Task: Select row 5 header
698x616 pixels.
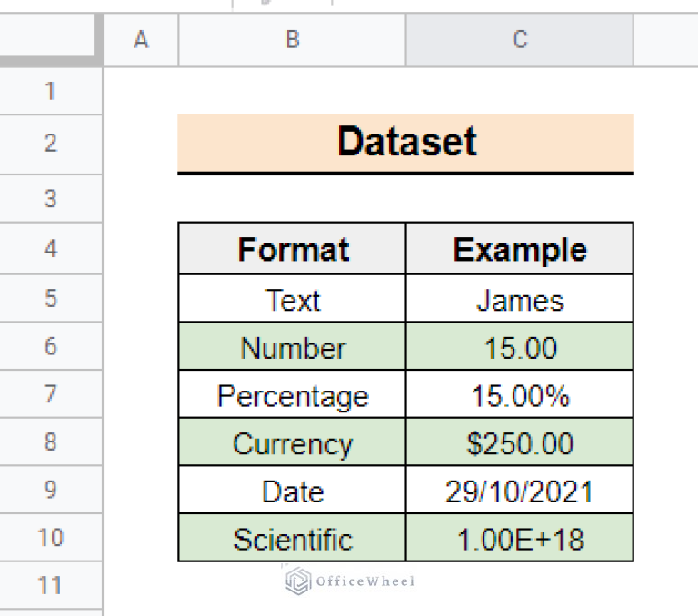Action: point(50,298)
